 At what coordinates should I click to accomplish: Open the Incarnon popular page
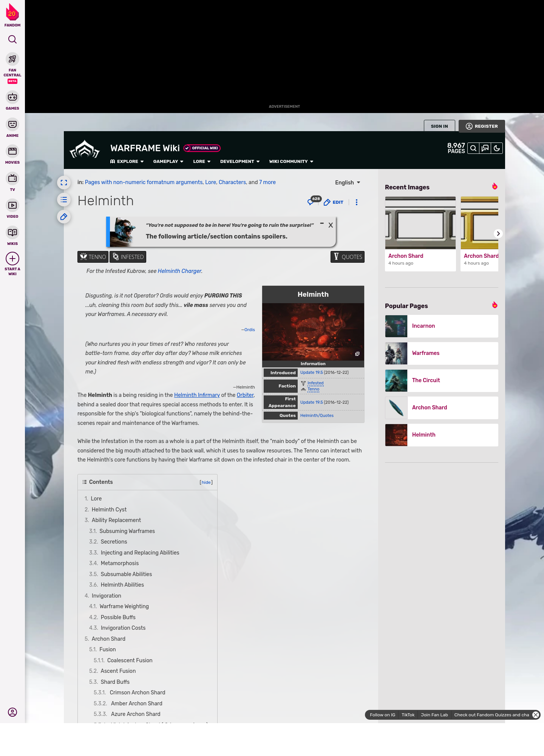[442, 326]
